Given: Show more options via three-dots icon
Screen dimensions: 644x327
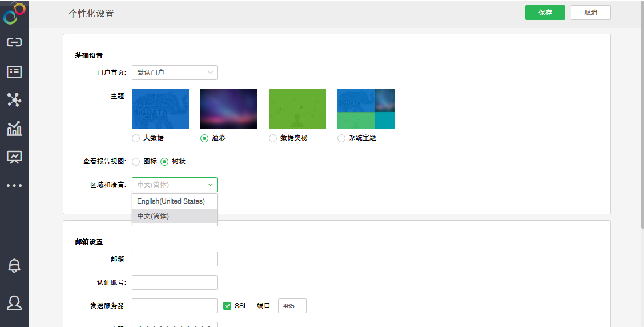Looking at the screenshot, I should coord(14,186).
